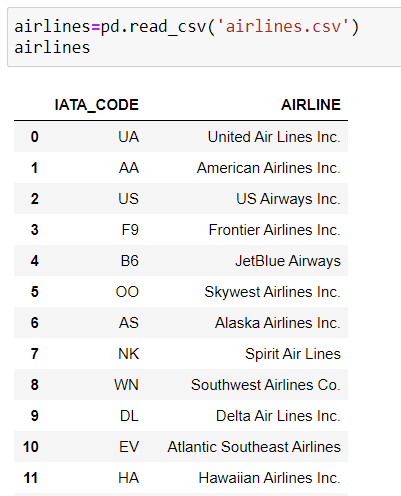Click inside the airlines code cell

204,37
